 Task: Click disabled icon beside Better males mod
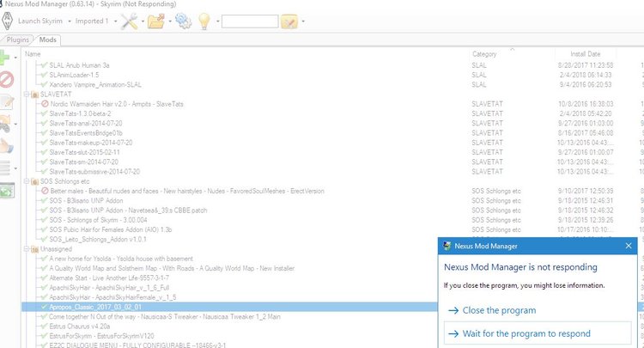coord(45,191)
